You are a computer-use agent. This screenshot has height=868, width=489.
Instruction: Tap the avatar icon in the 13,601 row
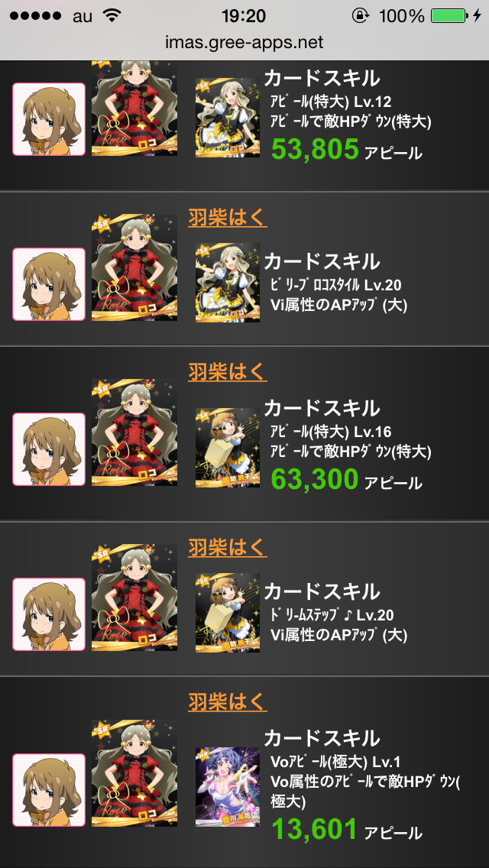click(49, 789)
